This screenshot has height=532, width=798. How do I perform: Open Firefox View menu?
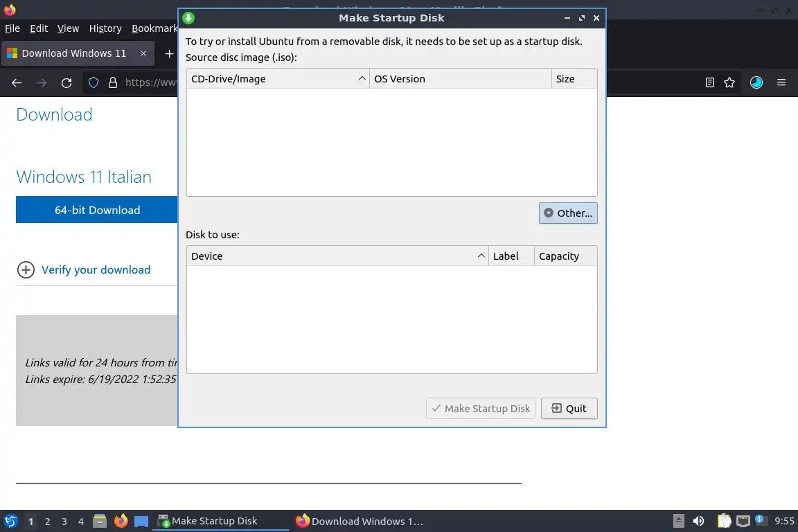click(x=68, y=28)
